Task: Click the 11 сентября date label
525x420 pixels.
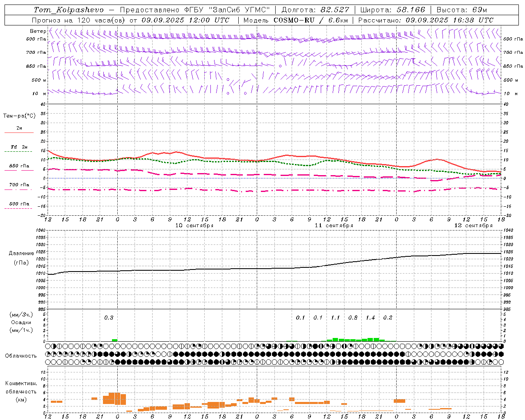Action: click(334, 226)
